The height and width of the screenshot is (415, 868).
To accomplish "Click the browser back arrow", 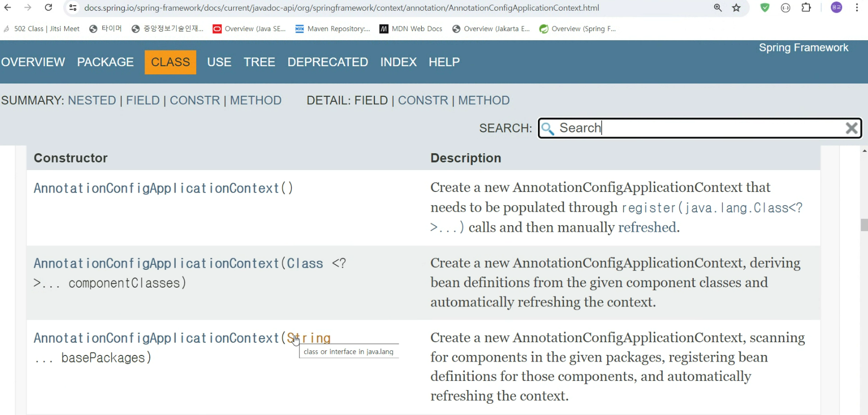I will tap(8, 8).
